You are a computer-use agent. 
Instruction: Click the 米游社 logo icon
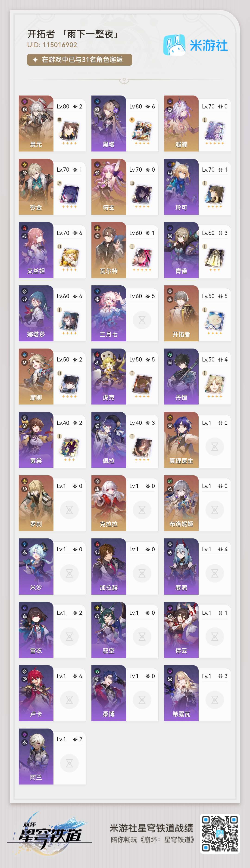174,45
